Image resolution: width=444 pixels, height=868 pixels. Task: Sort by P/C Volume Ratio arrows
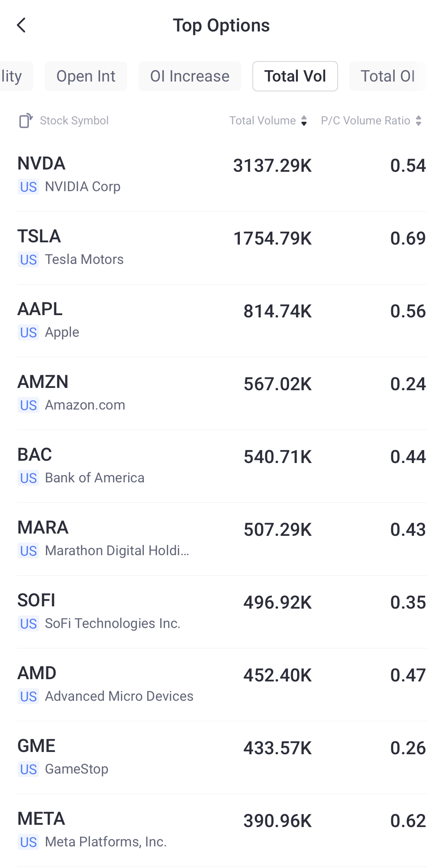[x=419, y=121]
